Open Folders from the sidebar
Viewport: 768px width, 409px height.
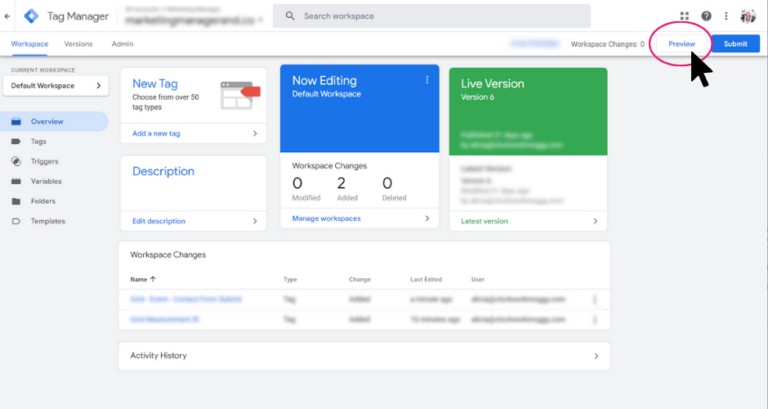coord(42,201)
